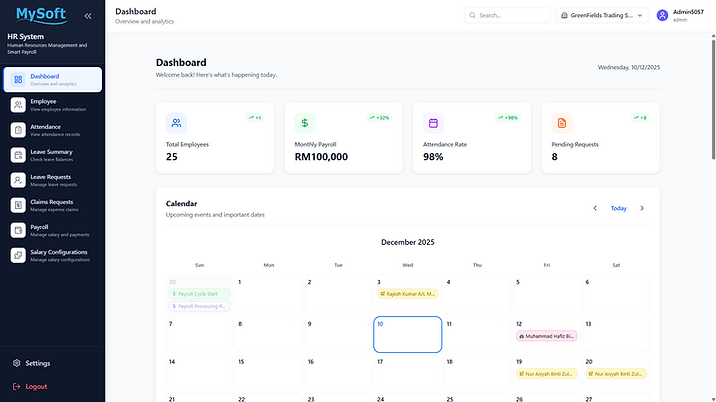Screen dimensions: 716x402
Task: Open the Rajesh Kumar event on December 3
Action: coord(408,294)
